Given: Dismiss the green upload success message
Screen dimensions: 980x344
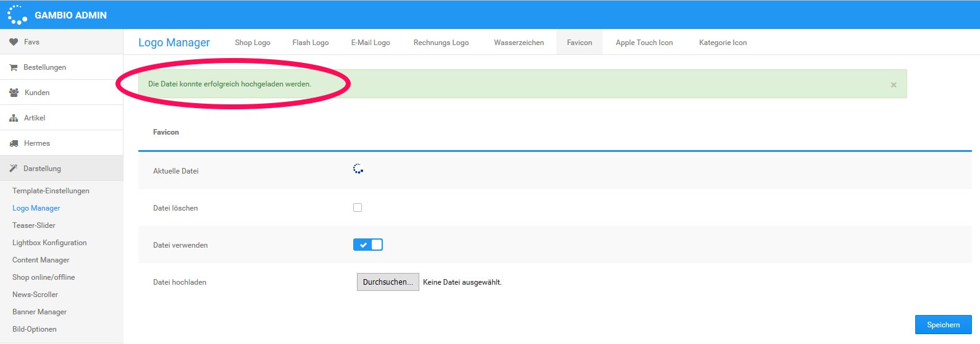Looking at the screenshot, I should point(893,85).
